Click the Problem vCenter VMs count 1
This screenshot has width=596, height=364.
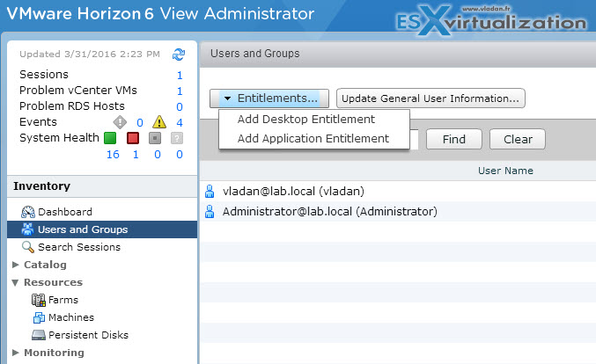point(180,91)
